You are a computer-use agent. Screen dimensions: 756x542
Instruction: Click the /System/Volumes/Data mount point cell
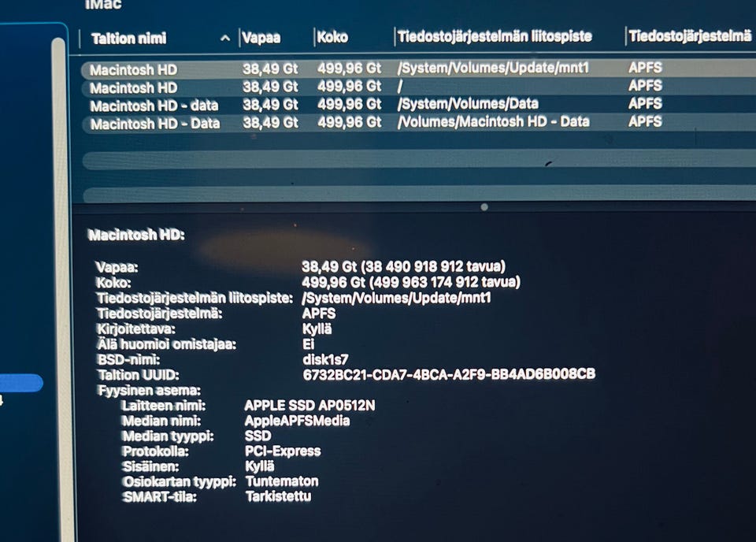(468, 104)
